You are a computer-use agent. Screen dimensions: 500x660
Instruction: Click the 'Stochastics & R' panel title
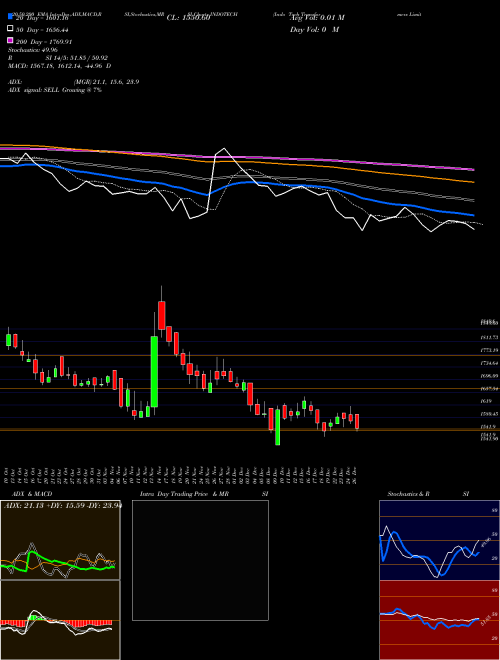pos(408,494)
